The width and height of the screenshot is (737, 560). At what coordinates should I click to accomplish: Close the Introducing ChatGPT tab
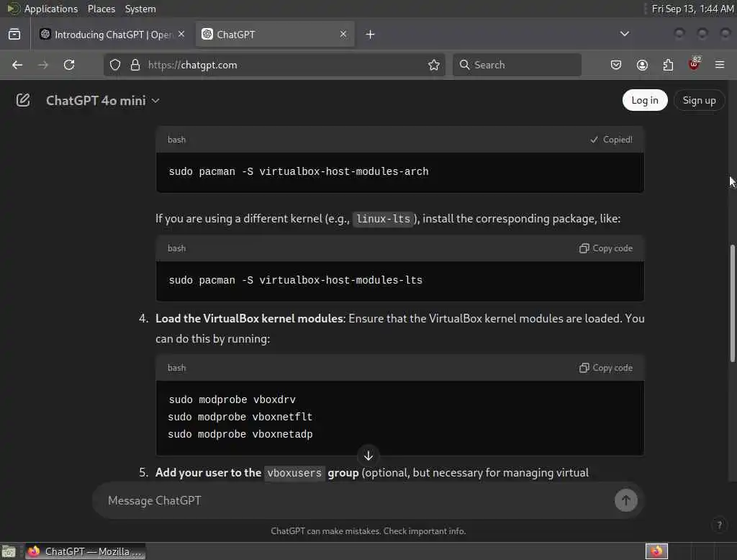coord(181,35)
